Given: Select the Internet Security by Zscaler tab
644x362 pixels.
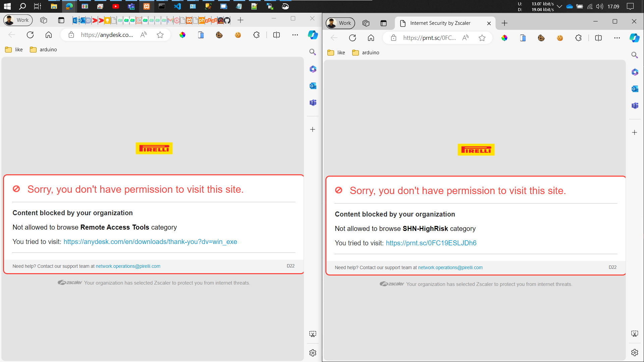Looking at the screenshot, I should point(440,23).
